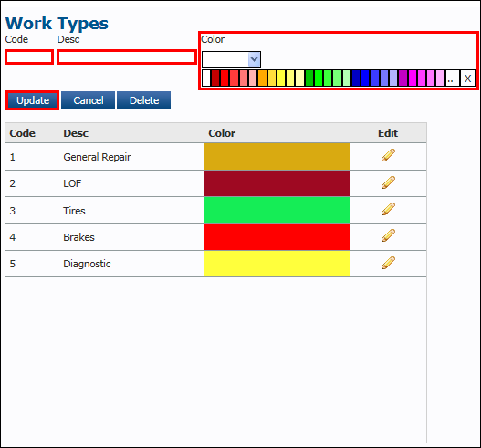Select the bright green palette swatch

319,78
